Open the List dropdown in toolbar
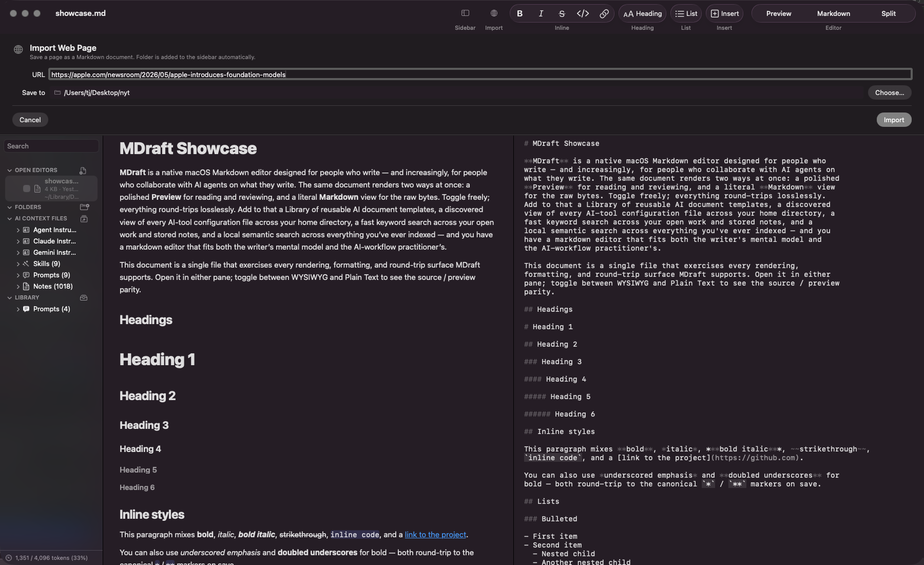The width and height of the screenshot is (924, 565). [686, 14]
